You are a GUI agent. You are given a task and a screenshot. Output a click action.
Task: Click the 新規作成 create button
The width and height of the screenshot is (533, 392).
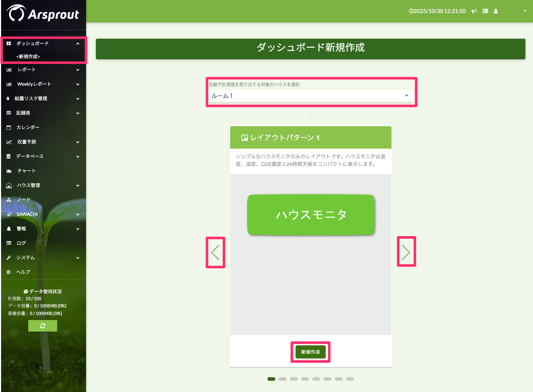(310, 352)
